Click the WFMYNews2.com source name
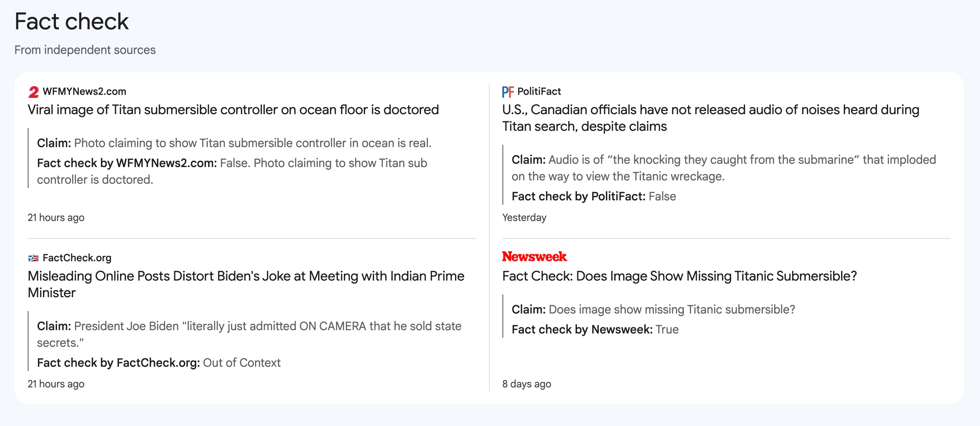980x426 pixels. (84, 92)
